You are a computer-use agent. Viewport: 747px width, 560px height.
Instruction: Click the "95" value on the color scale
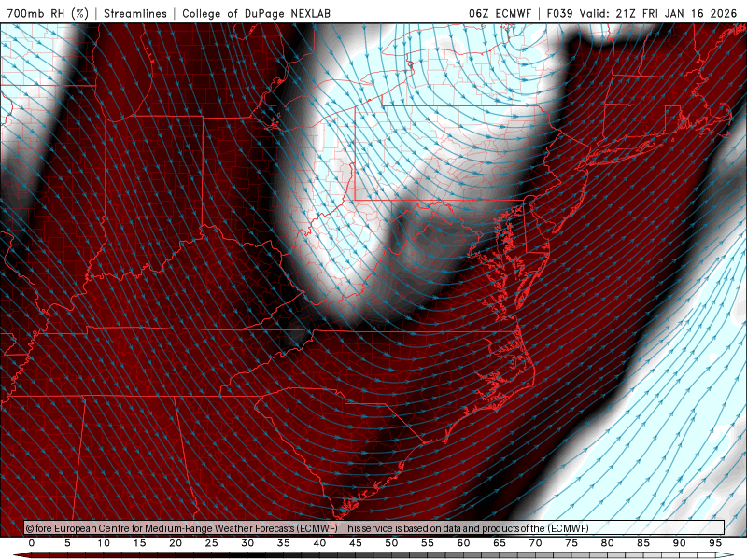point(715,543)
